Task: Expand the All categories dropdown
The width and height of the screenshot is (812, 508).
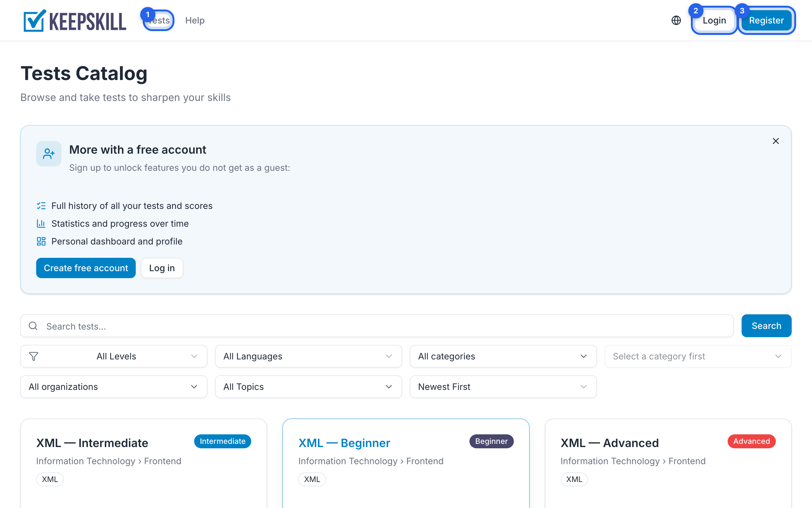Action: click(x=503, y=356)
